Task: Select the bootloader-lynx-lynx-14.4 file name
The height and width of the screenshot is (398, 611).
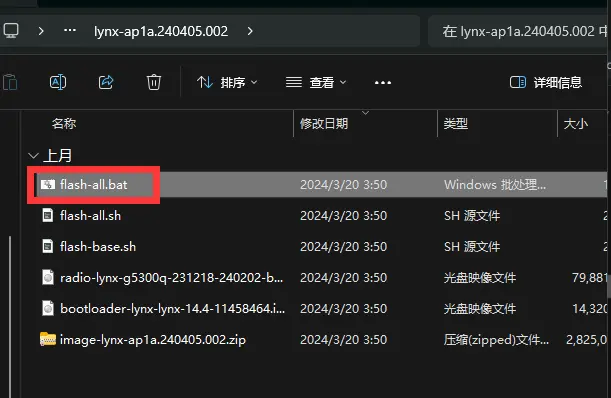Action: [x=172, y=309]
